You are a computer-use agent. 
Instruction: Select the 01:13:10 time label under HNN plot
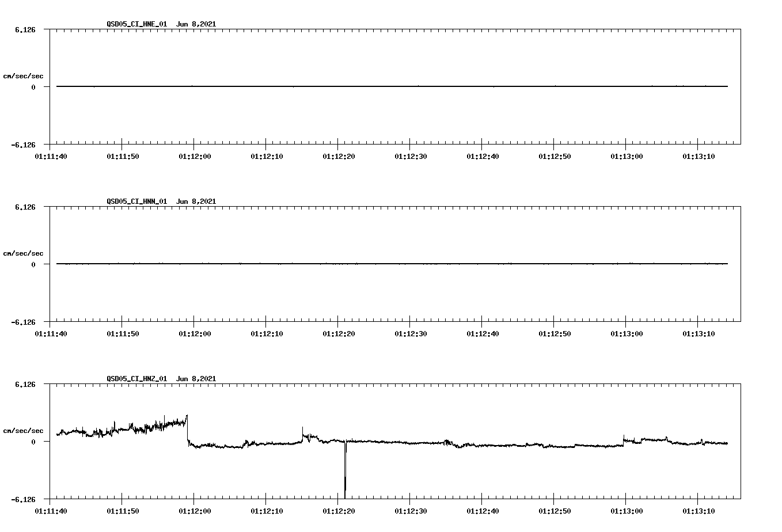pyautogui.click(x=699, y=333)
